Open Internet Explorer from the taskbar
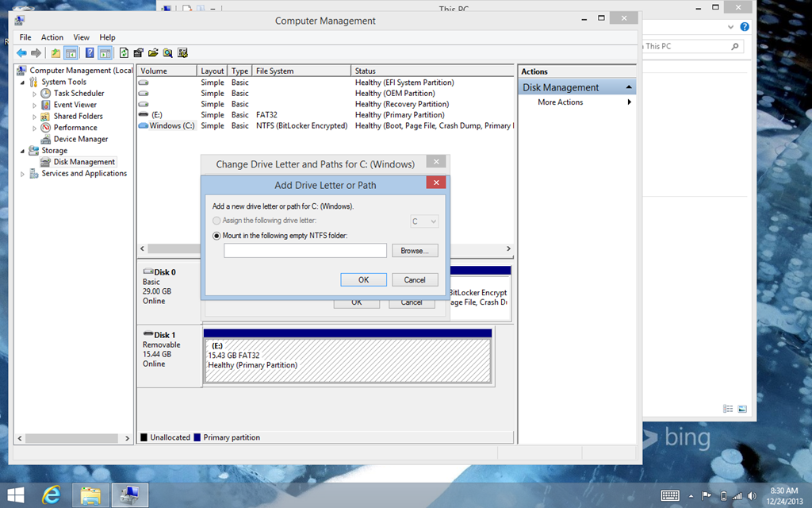The image size is (812, 508). click(x=52, y=495)
